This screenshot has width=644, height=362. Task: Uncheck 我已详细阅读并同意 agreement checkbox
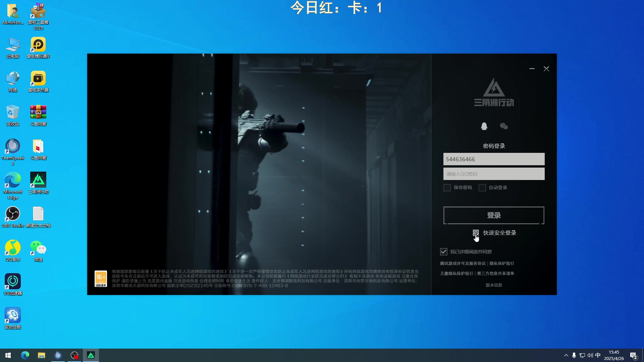pos(443,252)
